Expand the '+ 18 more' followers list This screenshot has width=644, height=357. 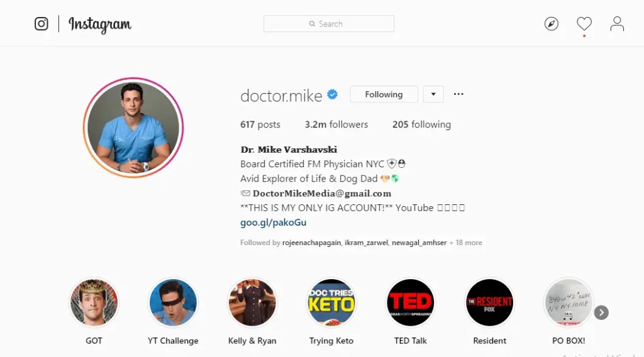466,243
